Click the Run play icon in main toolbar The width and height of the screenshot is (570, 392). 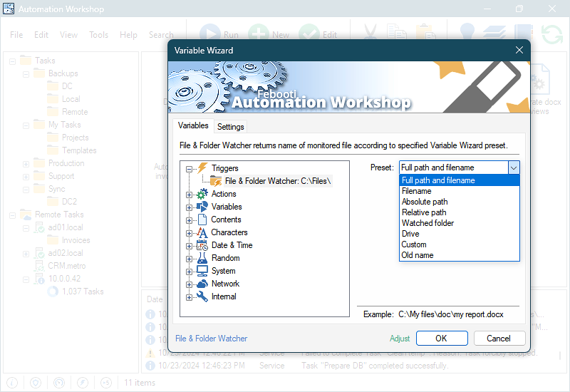click(210, 33)
